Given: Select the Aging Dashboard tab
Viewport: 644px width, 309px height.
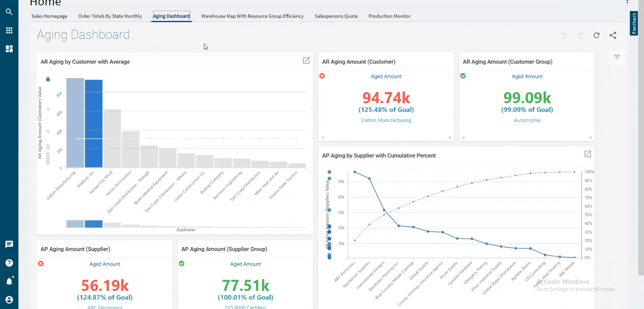Looking at the screenshot, I should coord(172,16).
